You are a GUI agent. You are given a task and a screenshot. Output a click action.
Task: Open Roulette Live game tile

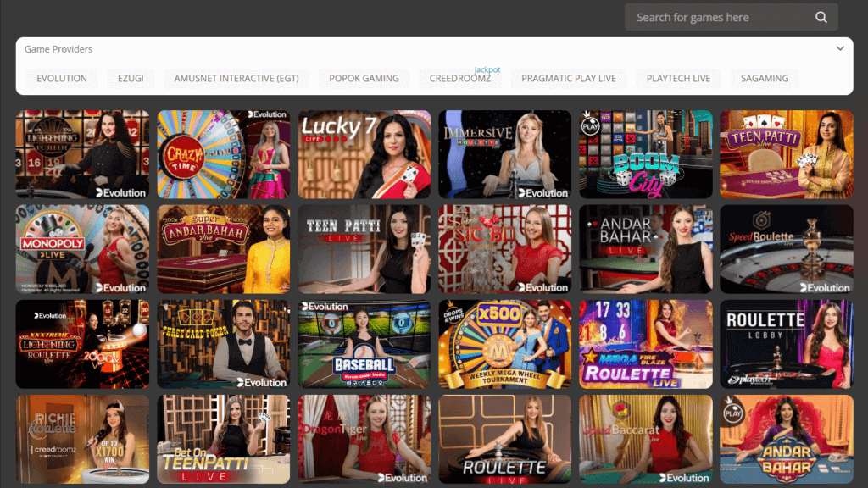click(x=505, y=440)
